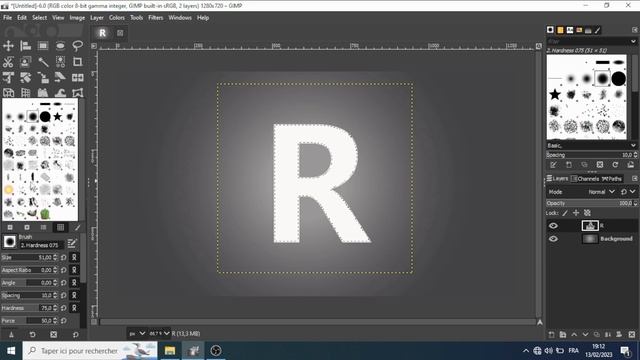Select the Rectangle Select tool
The image size is (640, 360).
click(x=43, y=46)
